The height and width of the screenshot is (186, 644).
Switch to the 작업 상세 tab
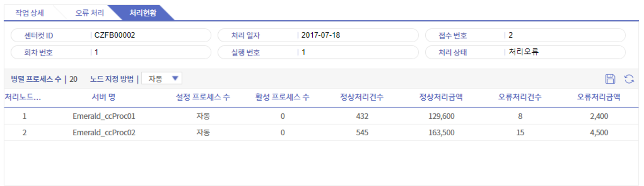pos(29,13)
